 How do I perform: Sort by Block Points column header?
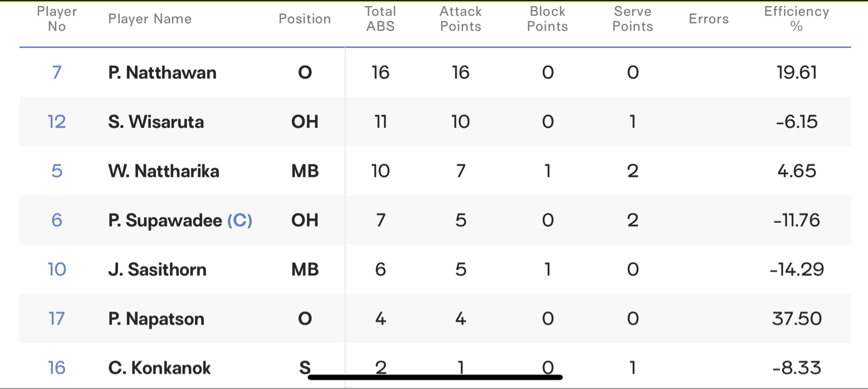coord(547,19)
